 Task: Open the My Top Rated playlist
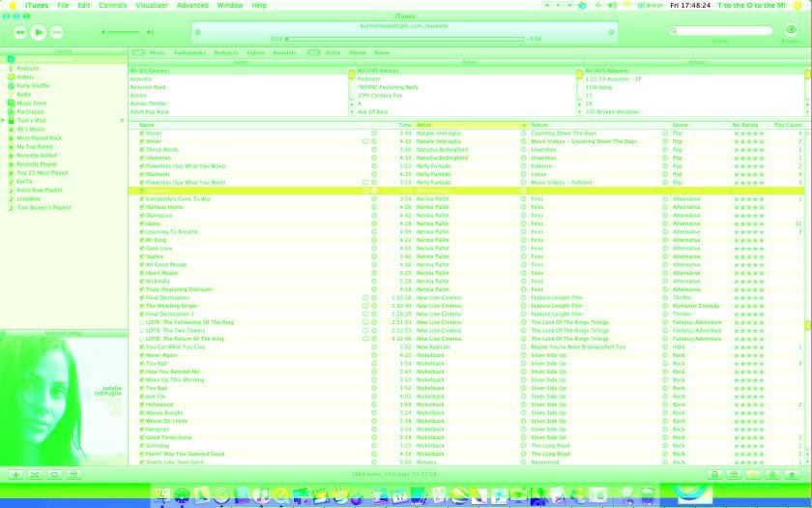click(35, 147)
